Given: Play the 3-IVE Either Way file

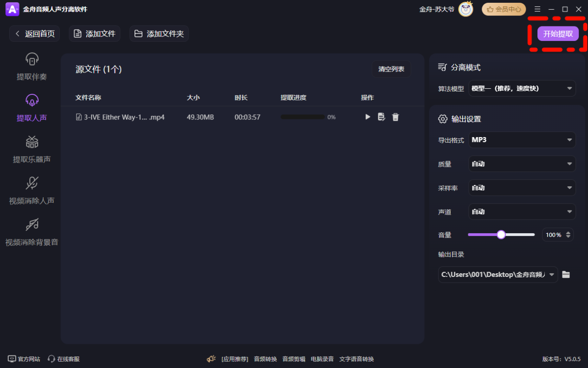Looking at the screenshot, I should 368,117.
